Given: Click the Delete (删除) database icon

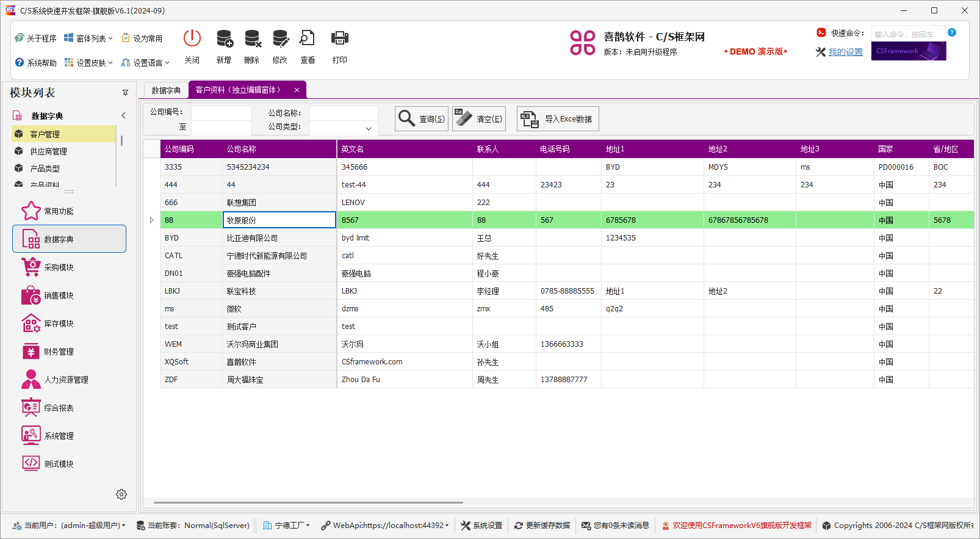Looking at the screenshot, I should pos(252,38).
